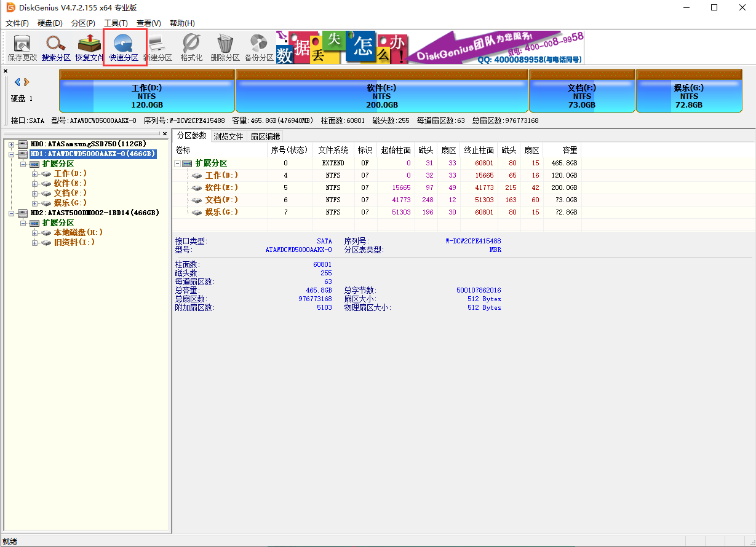Click the DiskGenius data recovery banner ad
The height and width of the screenshot is (547, 756).
(429, 47)
